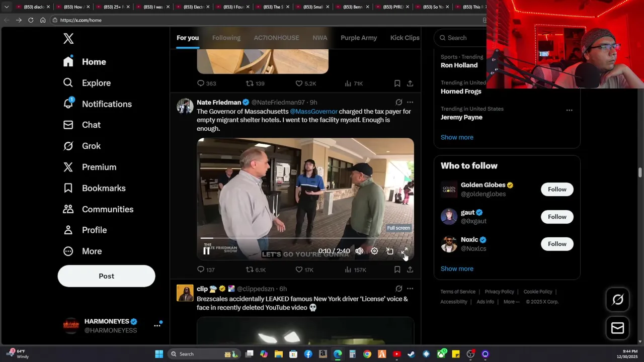Screen dimensions: 644x362
Task: Click the @MassGovernor mention link
Action: coord(313,112)
